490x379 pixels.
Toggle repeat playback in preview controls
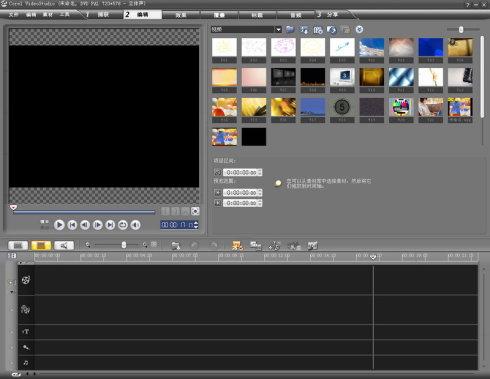[123, 225]
